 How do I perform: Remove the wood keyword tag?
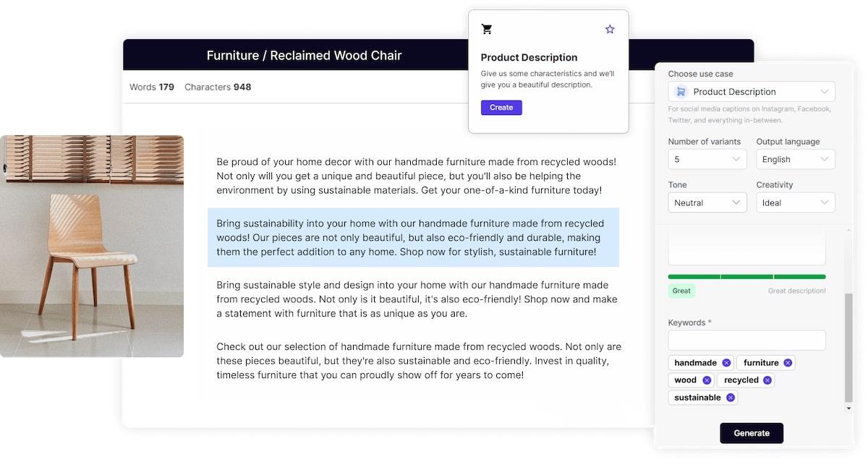(x=707, y=380)
